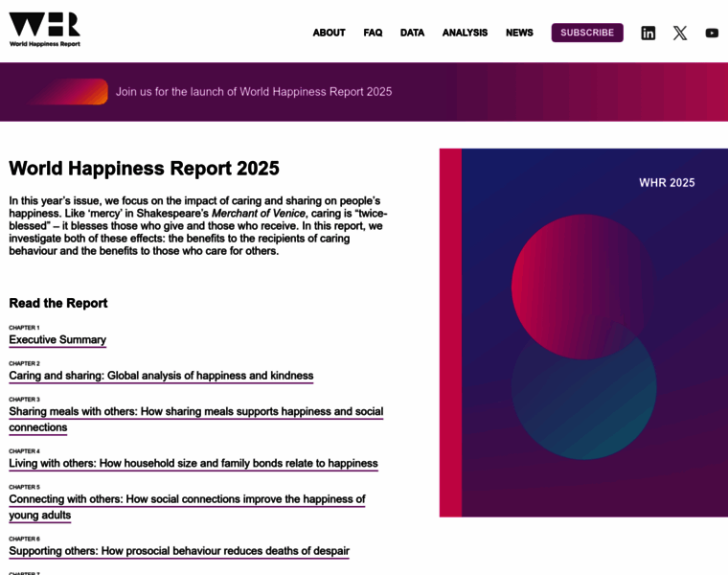Click the World Happiness Report 2025 heading
Image resolution: width=728 pixels, height=575 pixels.
coord(144,168)
